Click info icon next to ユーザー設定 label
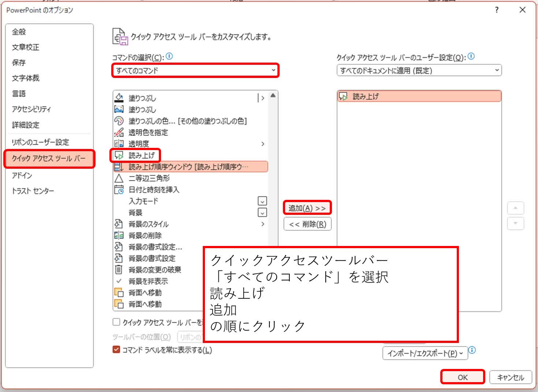The height and width of the screenshot is (392, 538). coord(471,56)
